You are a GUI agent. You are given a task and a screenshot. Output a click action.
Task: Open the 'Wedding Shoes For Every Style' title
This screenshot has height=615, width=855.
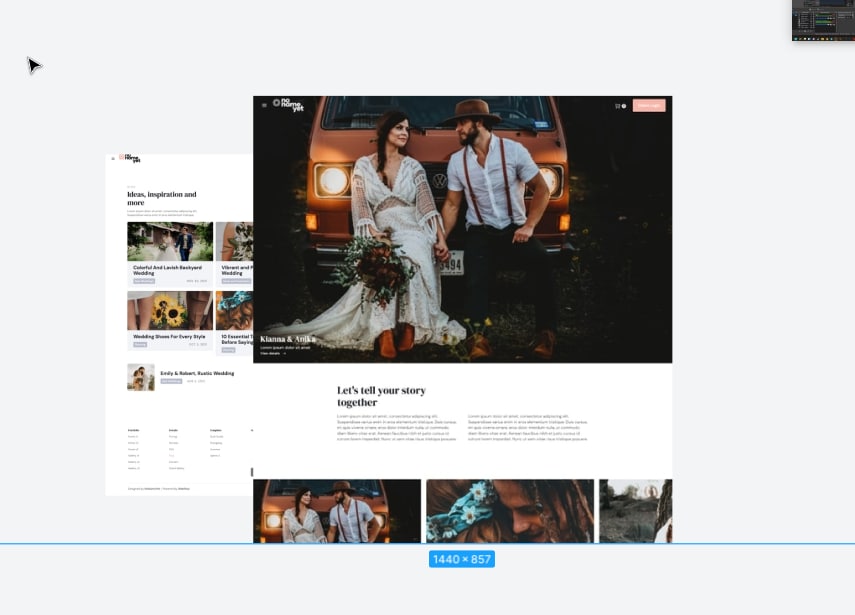(x=169, y=336)
